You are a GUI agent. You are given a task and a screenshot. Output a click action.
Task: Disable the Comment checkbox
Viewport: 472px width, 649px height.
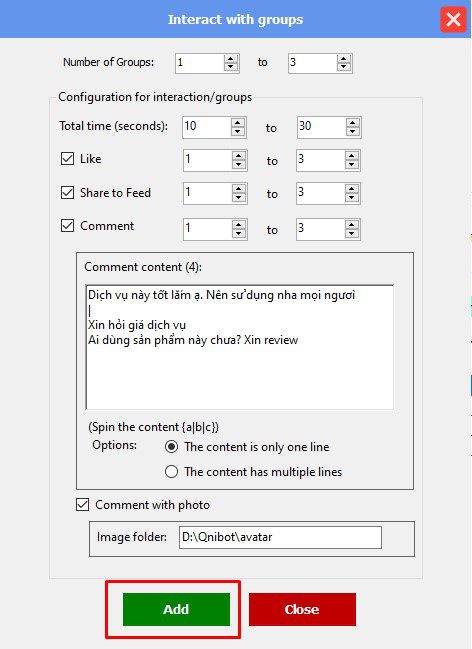coord(67,226)
